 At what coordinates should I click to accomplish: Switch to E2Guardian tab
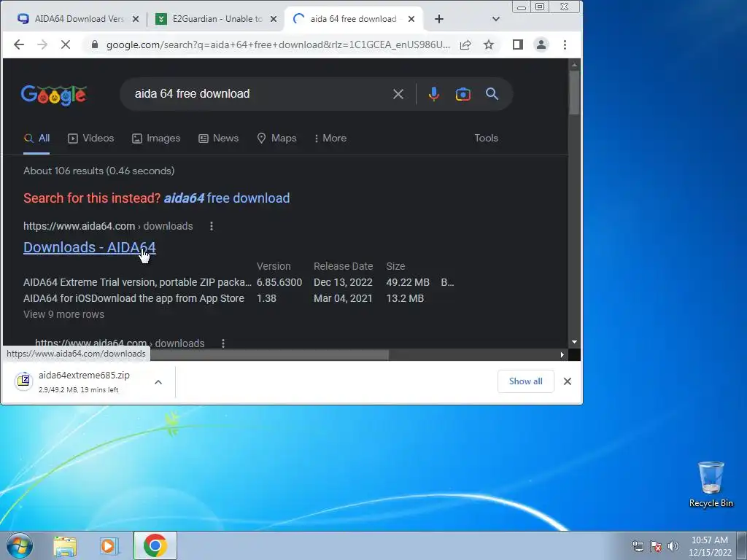[x=216, y=19]
